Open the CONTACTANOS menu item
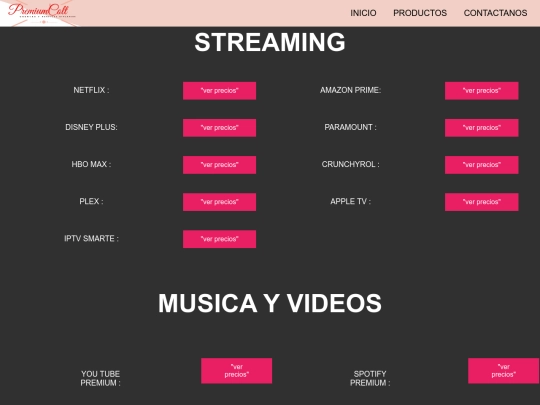Screen dimensions: 540x405 pos(495,13)
